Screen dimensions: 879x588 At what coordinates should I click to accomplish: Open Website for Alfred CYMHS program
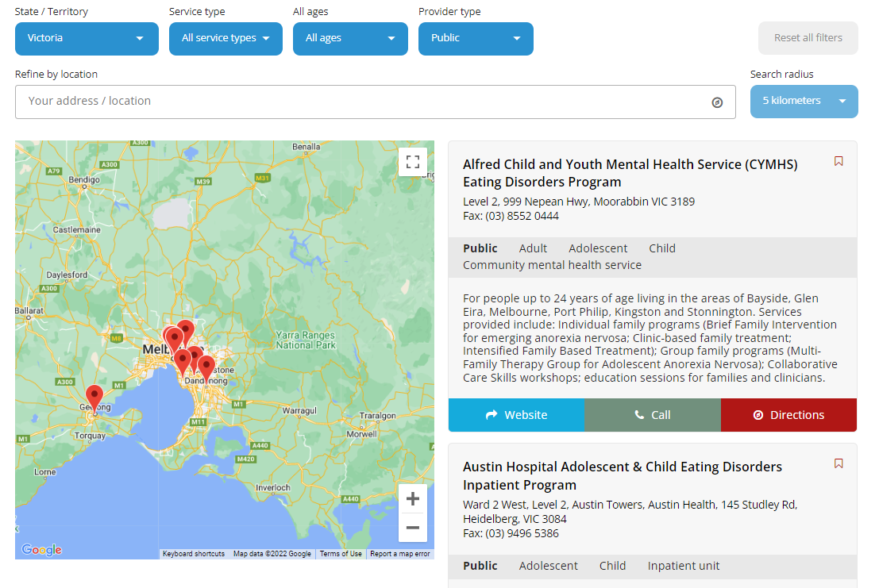(516, 415)
